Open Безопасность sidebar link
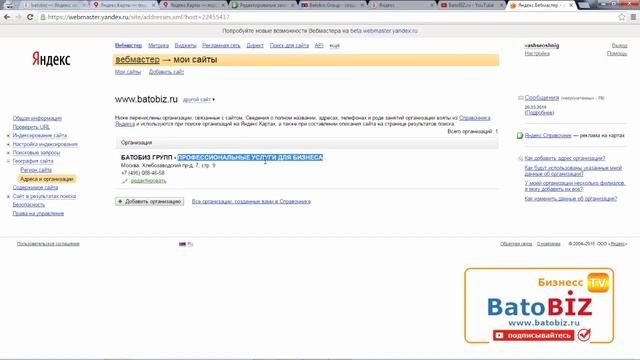The width and height of the screenshot is (640, 360). click(x=29, y=205)
